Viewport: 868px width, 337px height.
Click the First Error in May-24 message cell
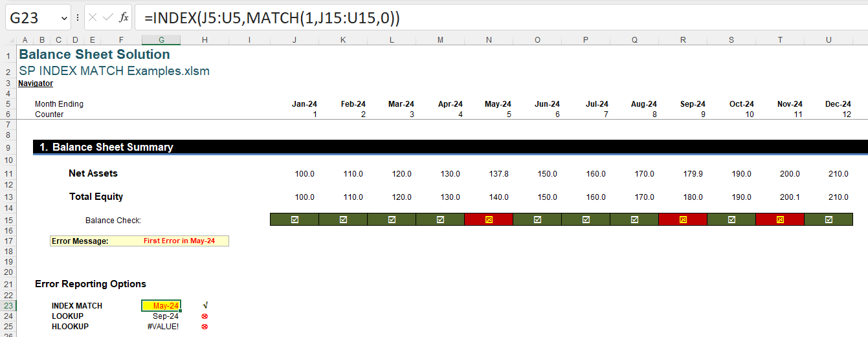[179, 241]
